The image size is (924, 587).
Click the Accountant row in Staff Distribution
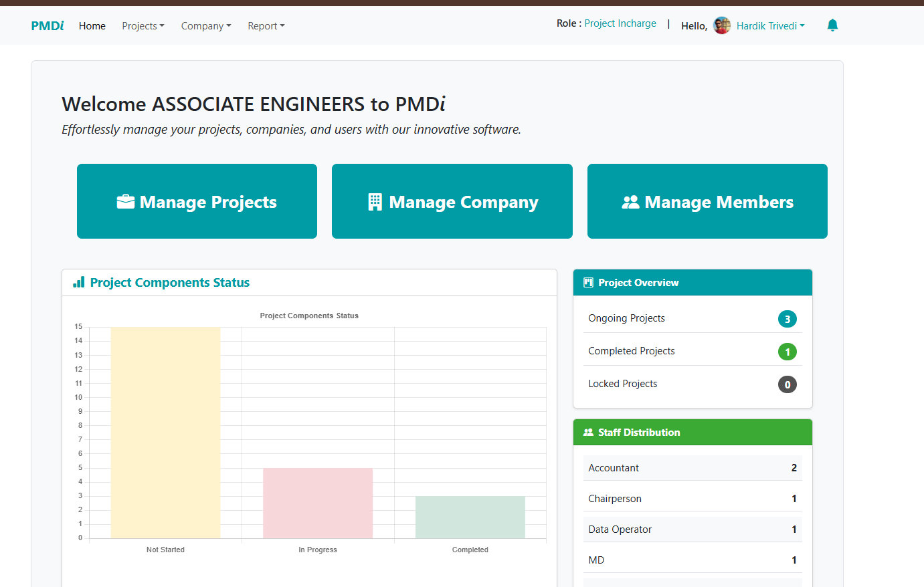point(692,467)
